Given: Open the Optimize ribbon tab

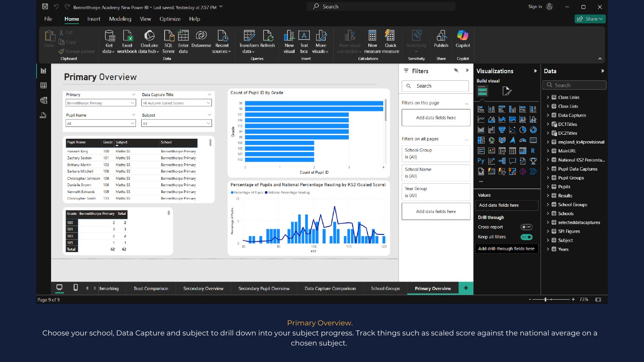Looking at the screenshot, I should 170,19.
